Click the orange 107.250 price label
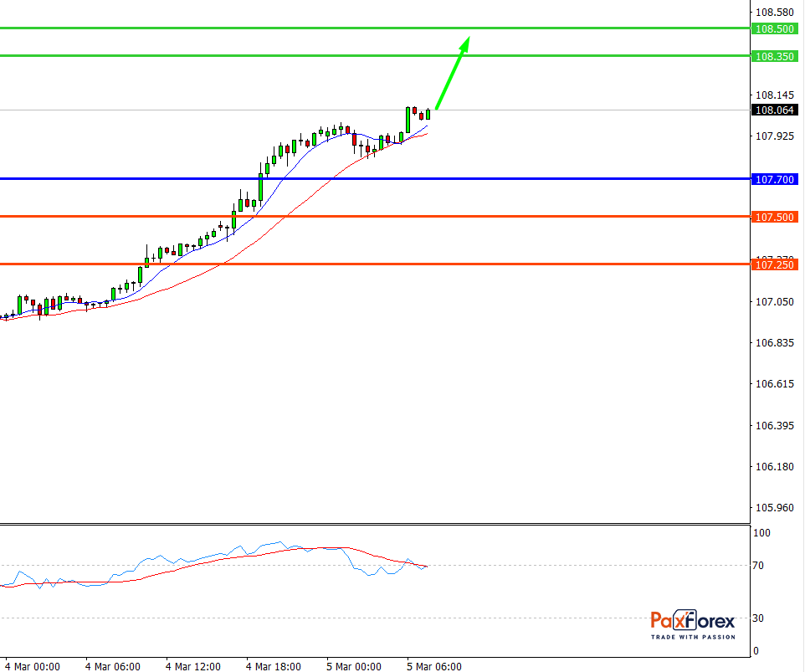 (774, 265)
